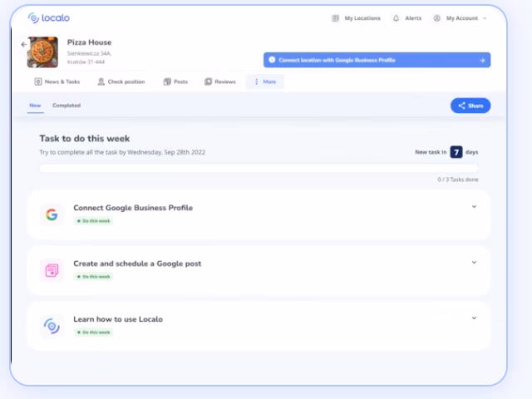Click the share icon on Share button
532x399 pixels.
coord(462,106)
